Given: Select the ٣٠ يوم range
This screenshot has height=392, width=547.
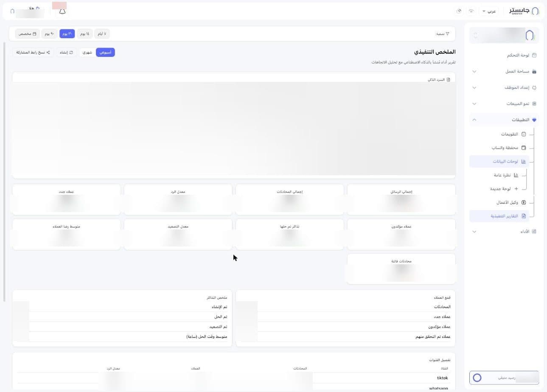Looking at the screenshot, I should 67,34.
